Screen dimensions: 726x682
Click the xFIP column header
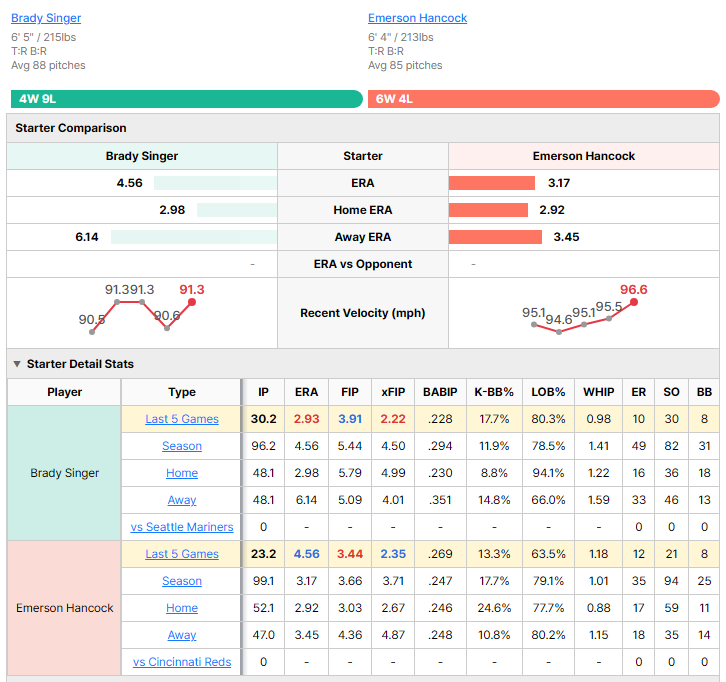393,392
